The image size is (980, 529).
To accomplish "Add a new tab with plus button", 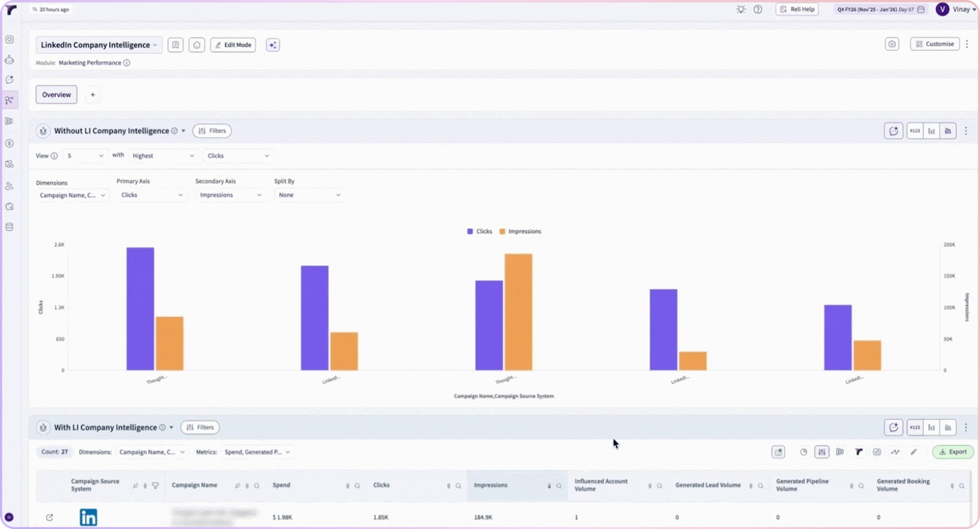I will pyautogui.click(x=92, y=94).
